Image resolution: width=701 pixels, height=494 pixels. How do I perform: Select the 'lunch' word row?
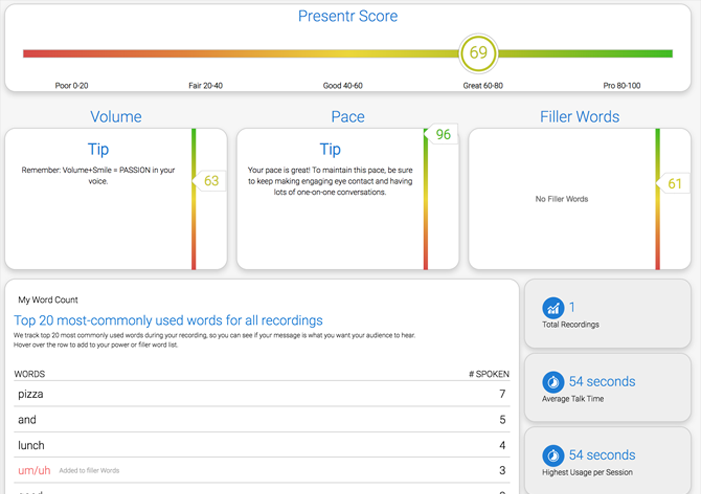pyautogui.click(x=262, y=445)
